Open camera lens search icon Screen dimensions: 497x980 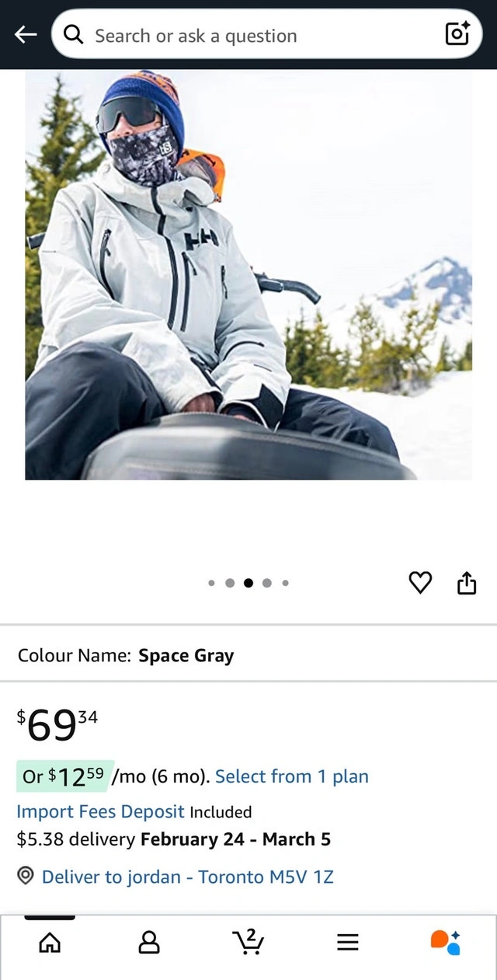(x=457, y=34)
